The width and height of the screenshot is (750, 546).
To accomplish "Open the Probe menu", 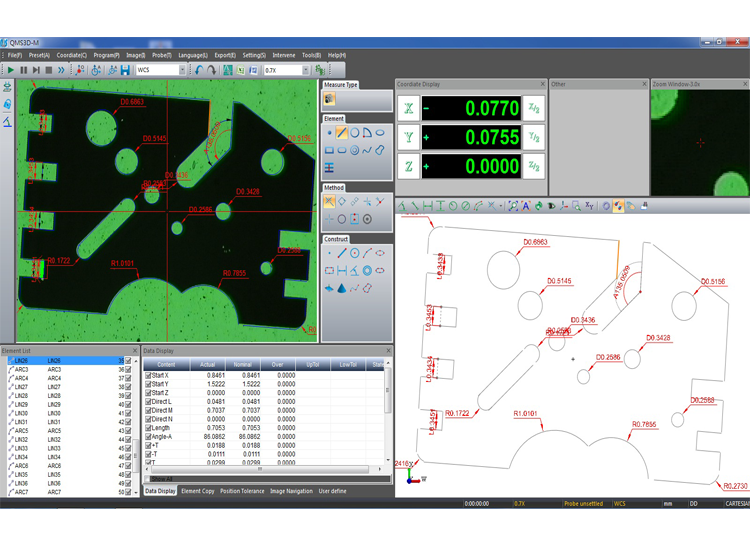I will [162, 55].
